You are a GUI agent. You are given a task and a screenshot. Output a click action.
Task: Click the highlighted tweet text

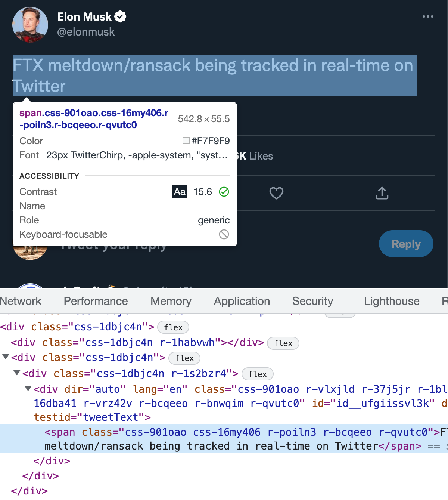pyautogui.click(x=215, y=75)
